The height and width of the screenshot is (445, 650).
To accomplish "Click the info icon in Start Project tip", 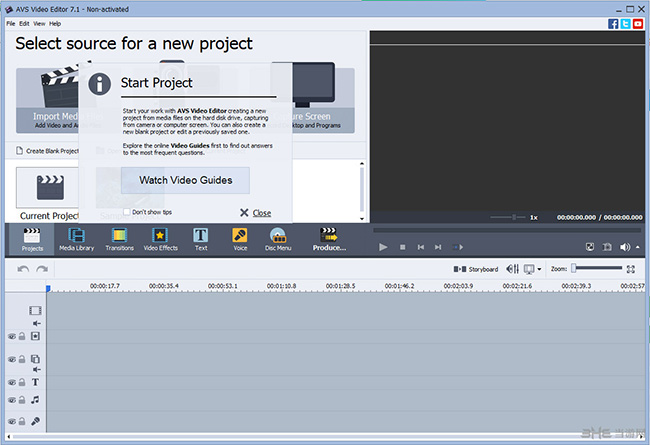I will pos(99,84).
